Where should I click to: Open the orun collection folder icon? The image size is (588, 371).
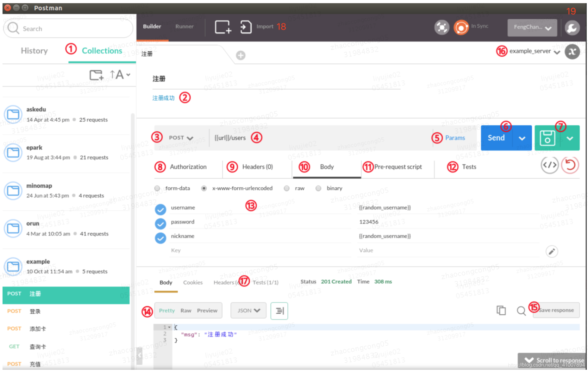coord(13,228)
